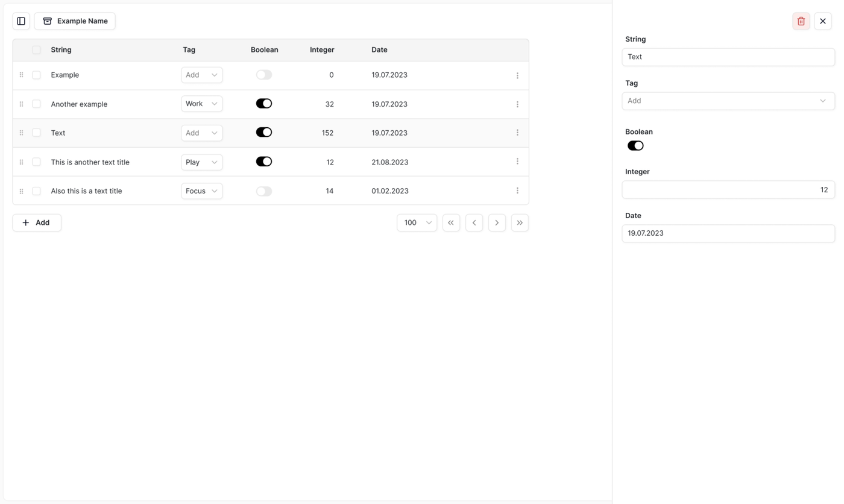Open three-dot menu for Another example row
Image resolution: width=844 pixels, height=504 pixels.
(517, 104)
